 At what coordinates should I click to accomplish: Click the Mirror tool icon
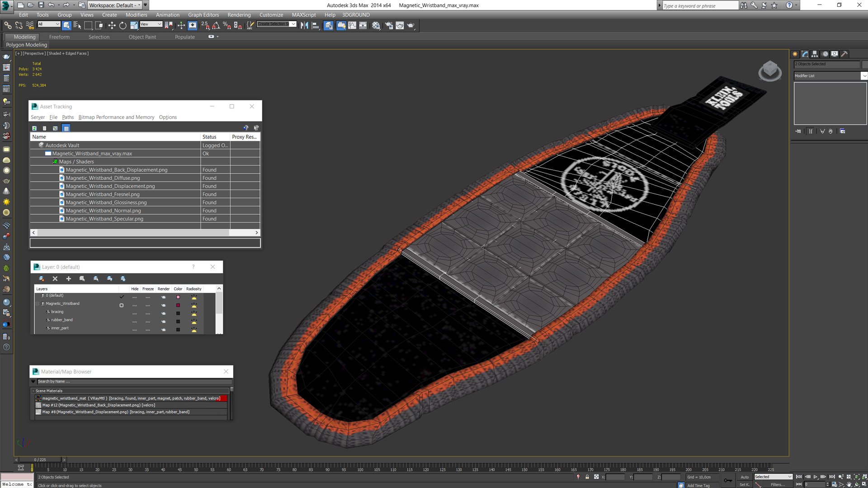click(304, 26)
